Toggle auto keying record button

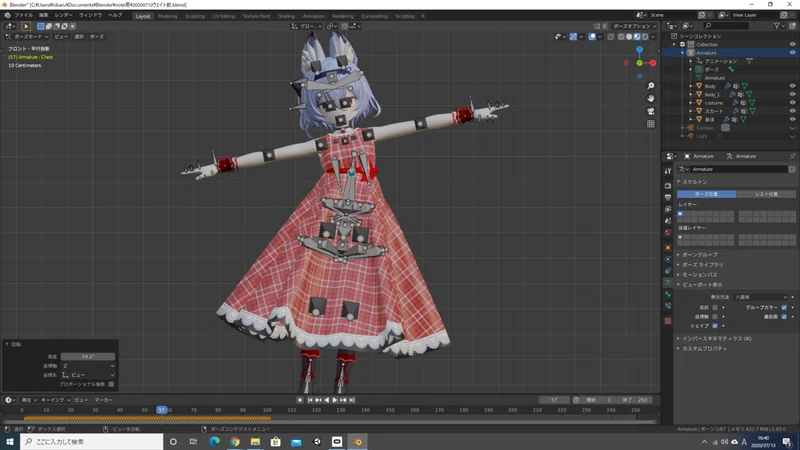(x=300, y=400)
